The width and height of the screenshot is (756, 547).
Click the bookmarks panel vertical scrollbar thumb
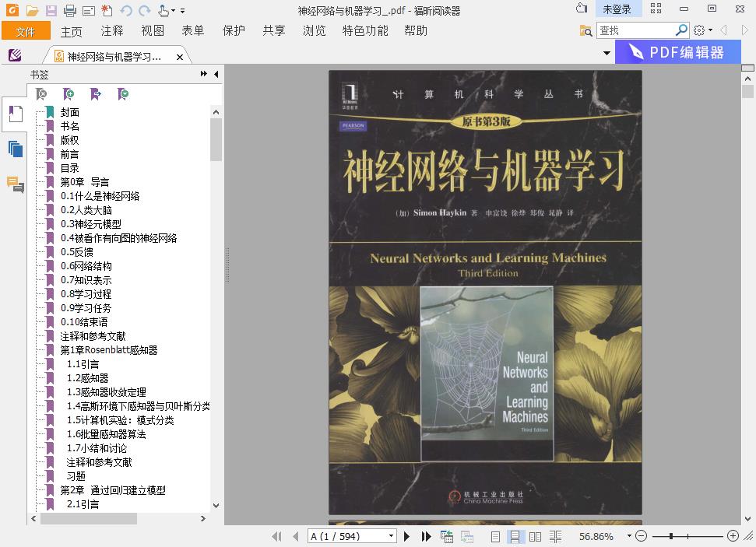(216, 139)
